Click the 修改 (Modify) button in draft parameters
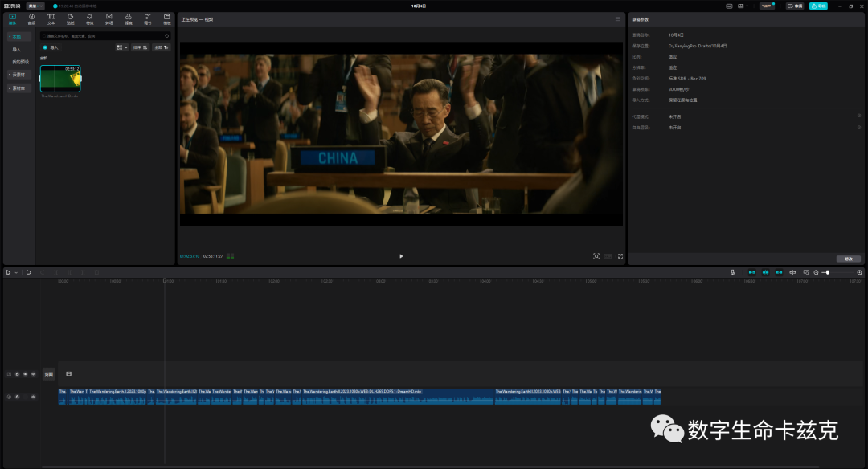868x469 pixels. coord(848,259)
